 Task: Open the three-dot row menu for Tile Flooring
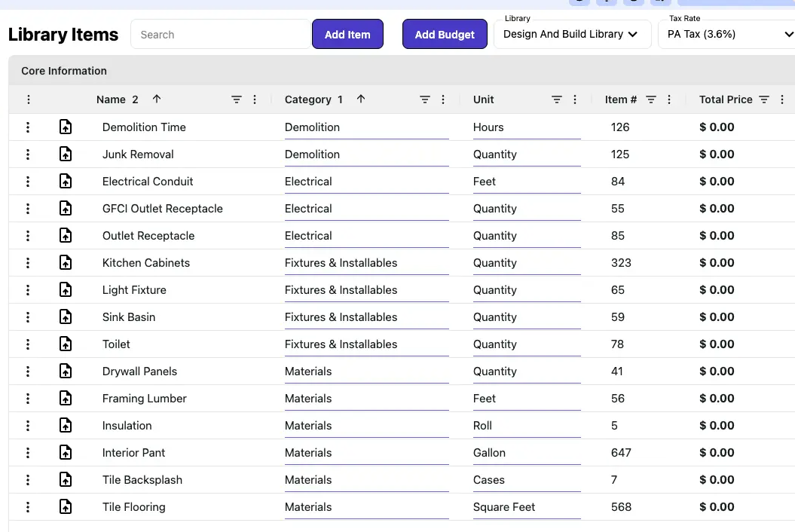[28, 507]
